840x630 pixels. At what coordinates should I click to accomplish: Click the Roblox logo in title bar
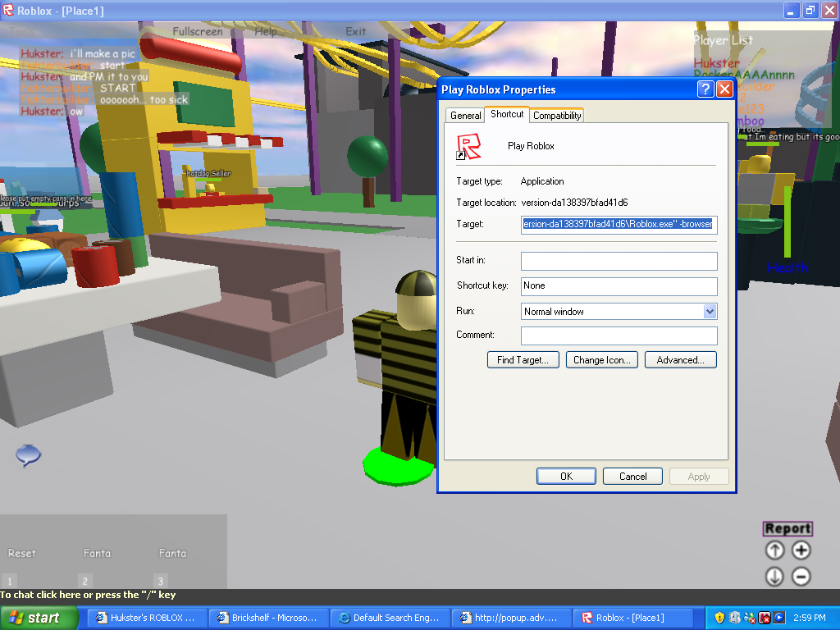8,10
